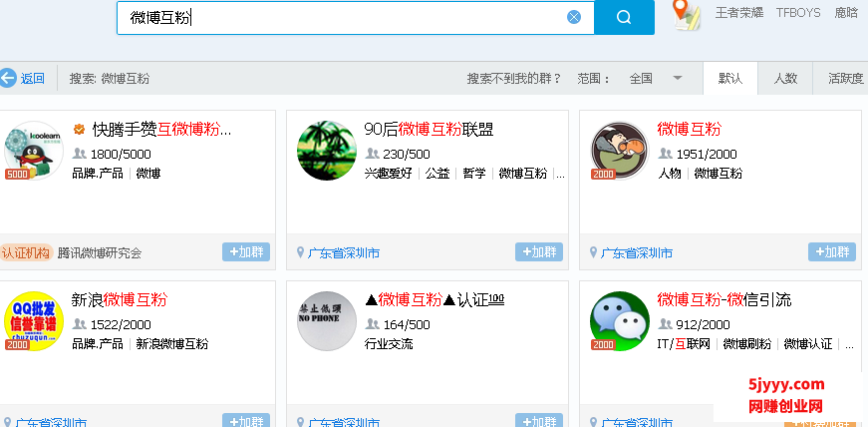Image resolution: width=868 pixels, height=427 pixels.
Task: Expand the 全国 range dropdown
Action: point(678,78)
